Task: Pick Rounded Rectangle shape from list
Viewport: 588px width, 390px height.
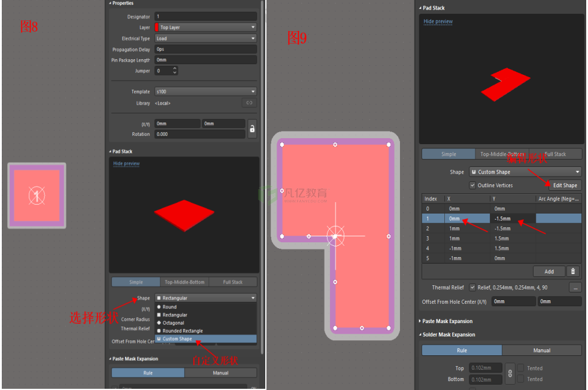Action: click(182, 331)
